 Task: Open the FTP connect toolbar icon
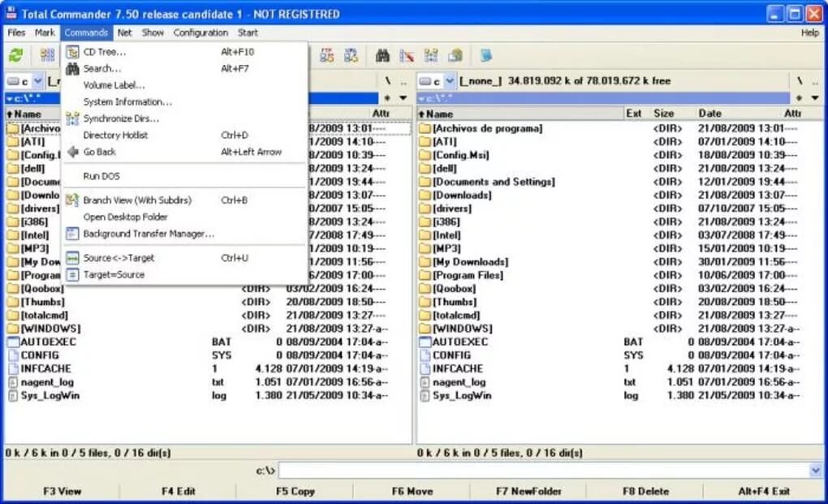[327, 55]
